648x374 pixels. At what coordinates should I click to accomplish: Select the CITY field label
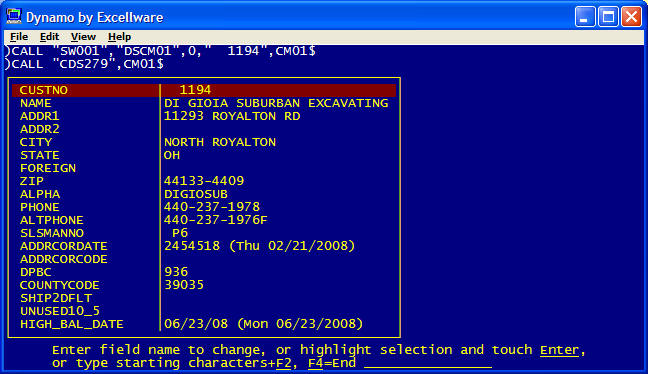(36, 142)
